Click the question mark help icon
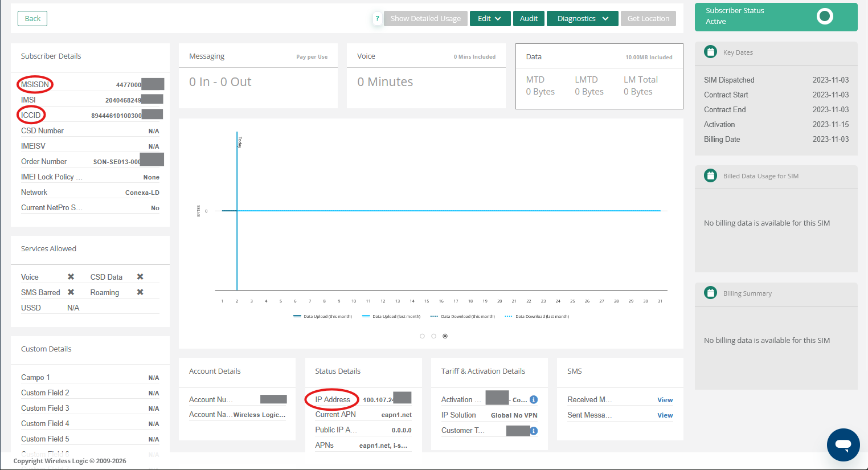868x470 pixels. [x=377, y=19]
